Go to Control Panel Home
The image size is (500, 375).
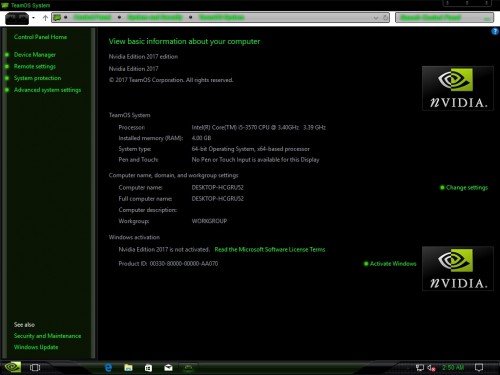point(40,37)
